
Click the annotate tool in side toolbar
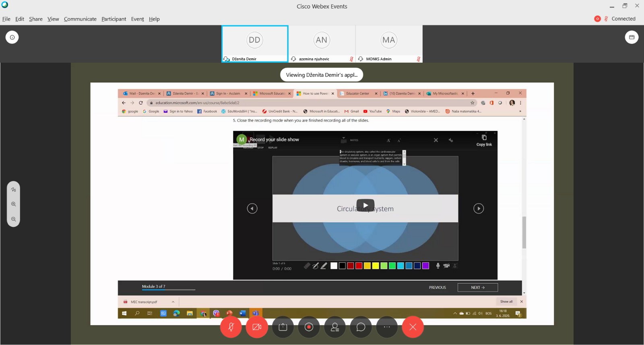[x=14, y=189]
